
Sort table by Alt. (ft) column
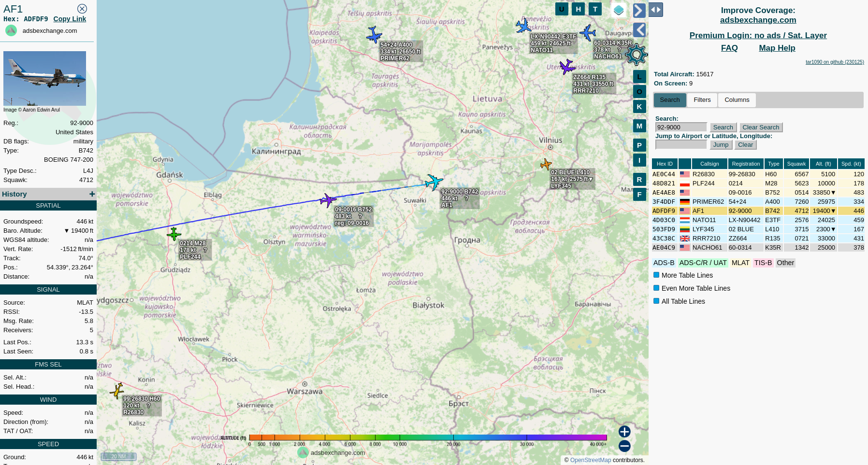pyautogui.click(x=824, y=164)
